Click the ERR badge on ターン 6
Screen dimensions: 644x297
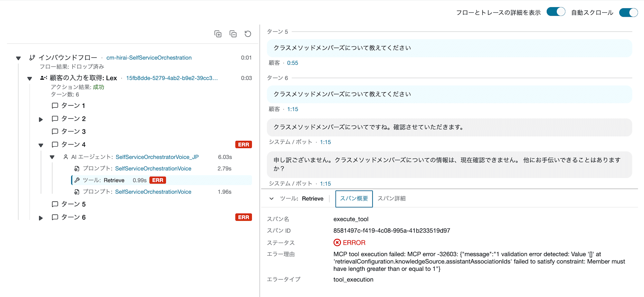pos(244,217)
